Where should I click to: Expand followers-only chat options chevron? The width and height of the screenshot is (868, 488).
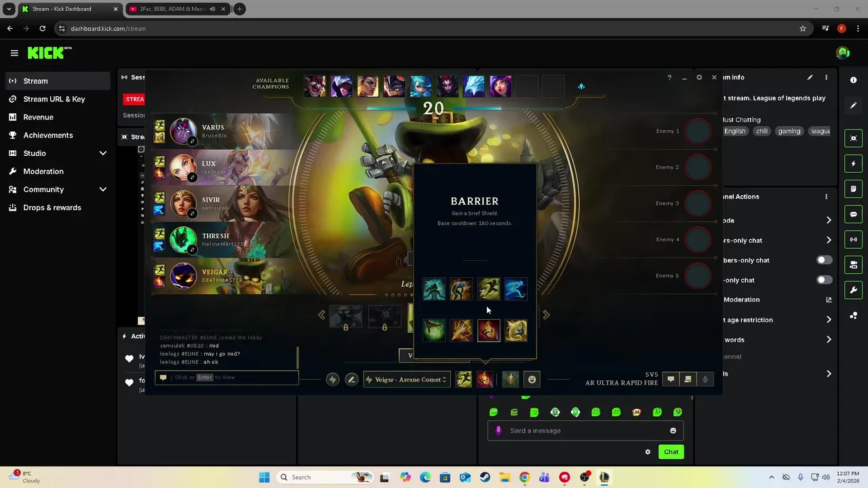point(829,240)
